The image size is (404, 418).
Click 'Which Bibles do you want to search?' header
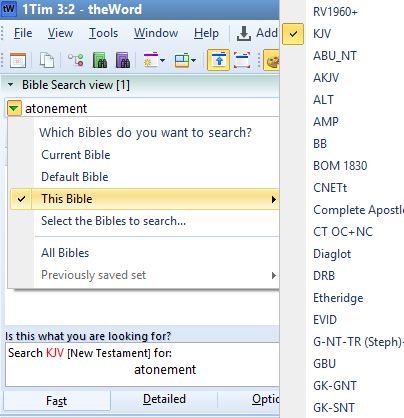click(145, 133)
